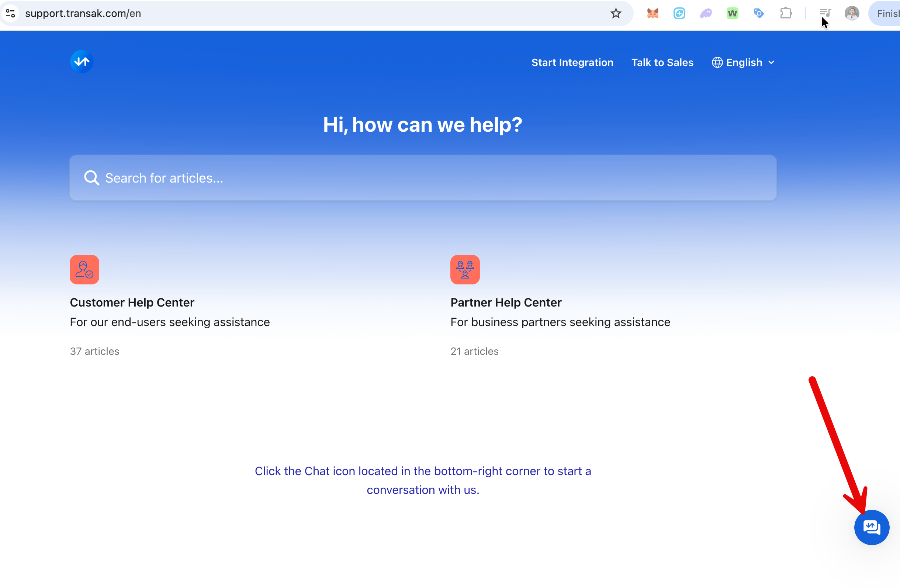Screen dimensions: 900x588
Task: Open Start Integration menu link
Action: point(572,62)
